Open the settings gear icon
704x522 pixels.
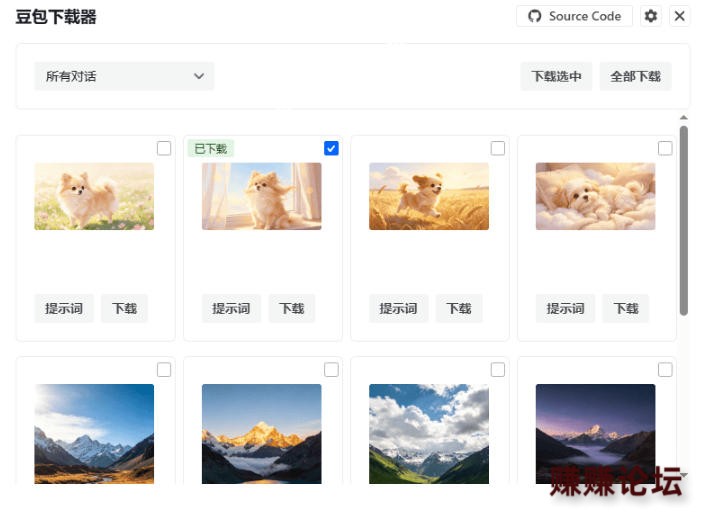coord(651,16)
